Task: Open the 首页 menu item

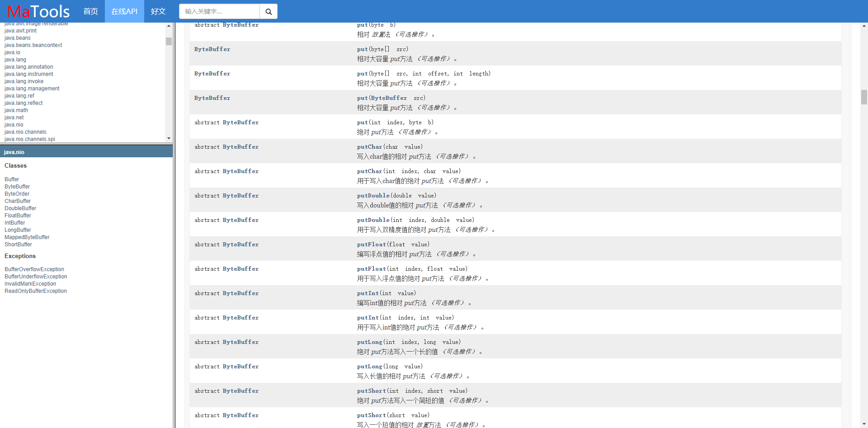Action: pyautogui.click(x=90, y=11)
